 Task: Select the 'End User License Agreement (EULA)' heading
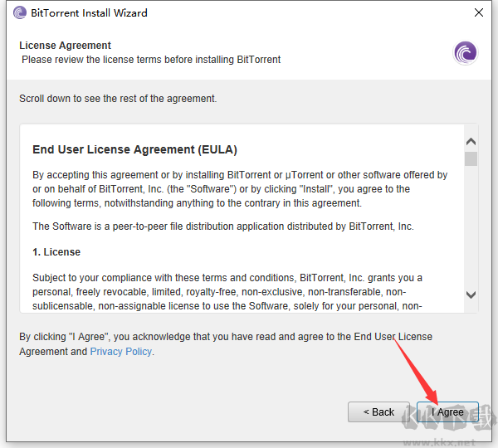tap(134, 149)
